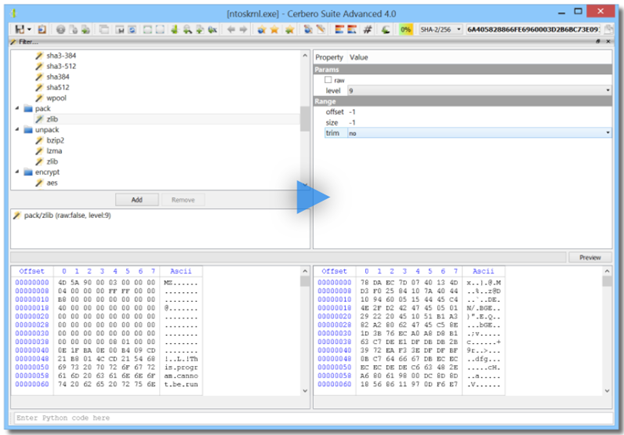Click the Python code input field
This screenshot has height=435, width=624.
point(314,418)
